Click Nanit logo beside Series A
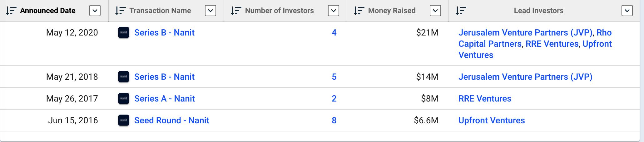The image size is (644, 142). (x=124, y=99)
